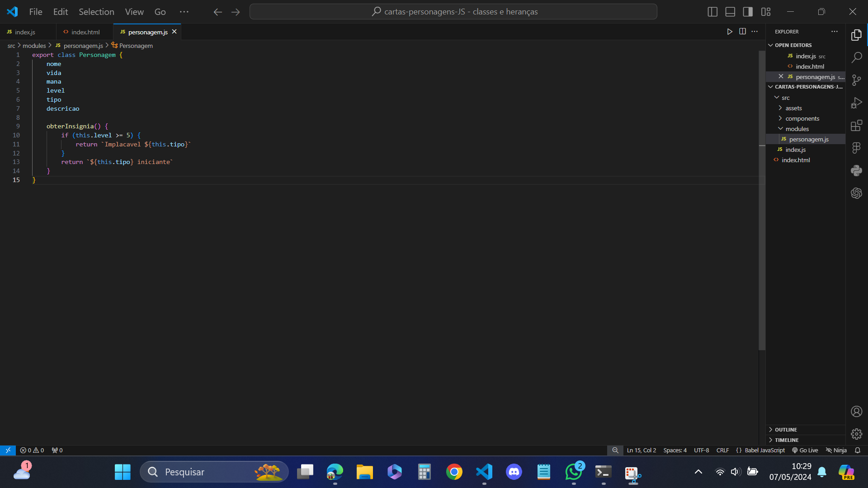The height and width of the screenshot is (488, 868).
Task: Open the remote window indicator
Action: pos(8,450)
